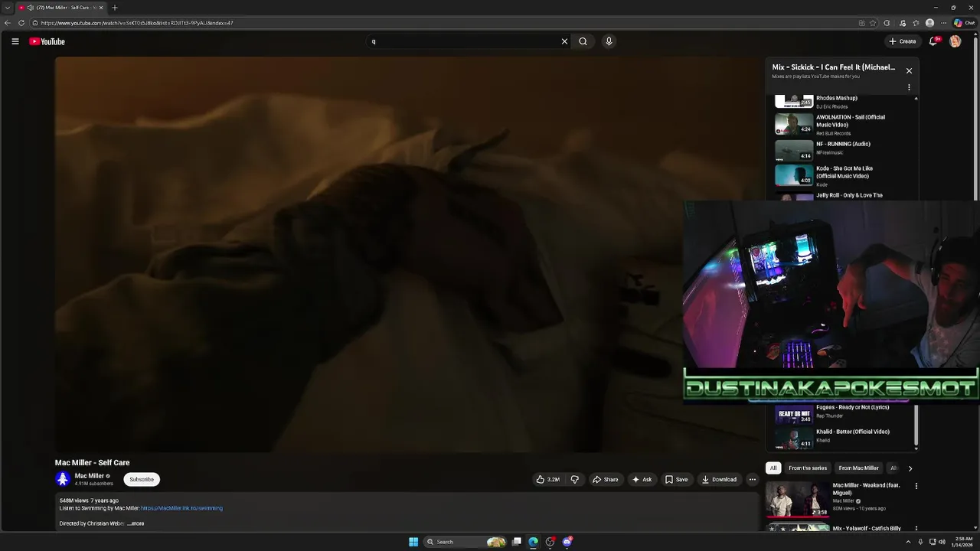Screen dimensions: 980x551
Task: Play AWOLNATION - Sail from the mix
Action: coord(841,124)
